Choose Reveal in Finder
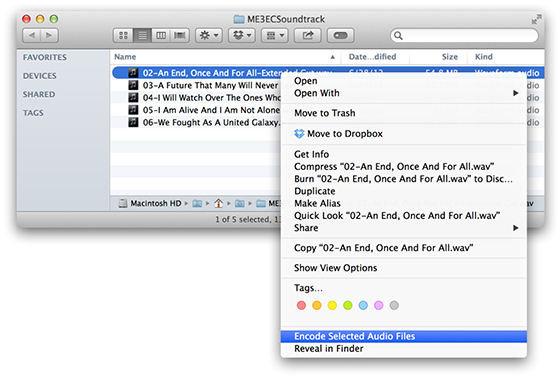560x377 pixels. [404, 349]
